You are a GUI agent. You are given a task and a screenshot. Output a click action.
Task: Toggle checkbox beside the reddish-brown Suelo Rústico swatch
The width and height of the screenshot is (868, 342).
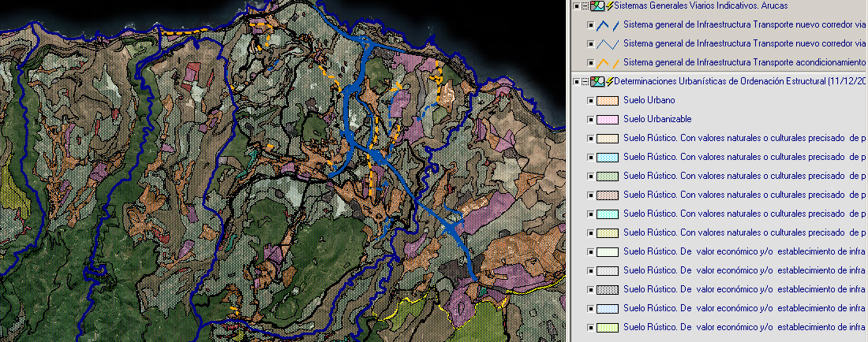point(590,195)
